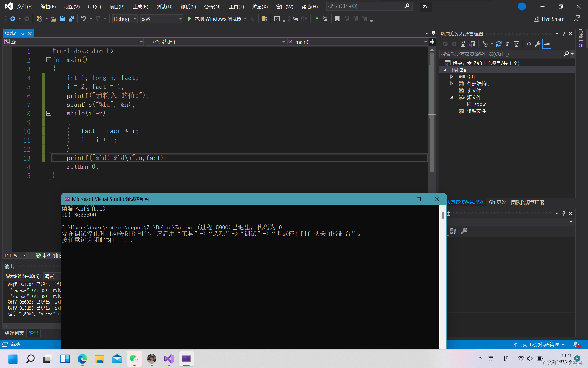
Task: Expand the sdd.c tree node
Action: tap(458, 104)
